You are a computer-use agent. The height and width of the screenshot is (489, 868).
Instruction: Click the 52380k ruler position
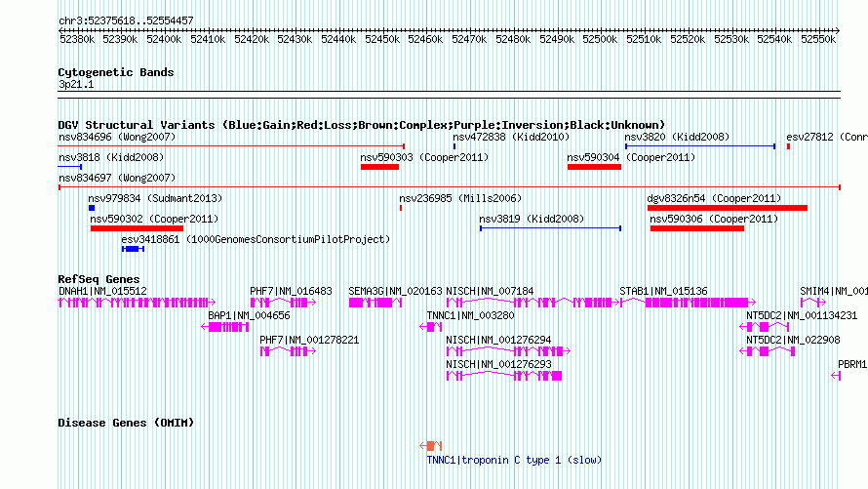click(77, 39)
